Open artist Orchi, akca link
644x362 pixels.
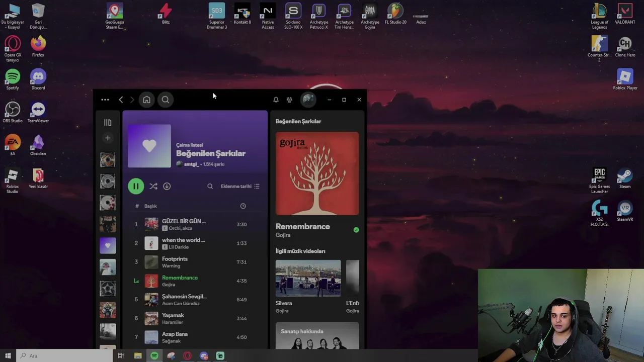pyautogui.click(x=180, y=228)
